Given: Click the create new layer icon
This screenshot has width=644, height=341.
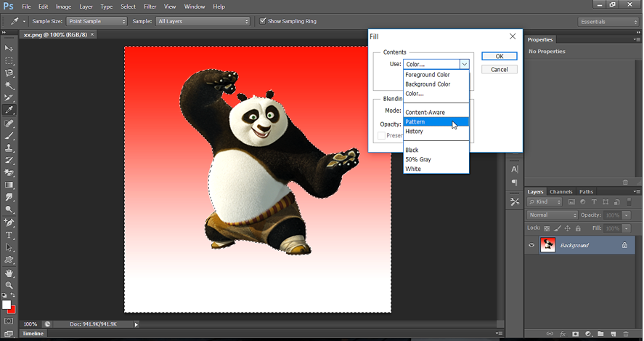Looking at the screenshot, I should (x=614, y=334).
